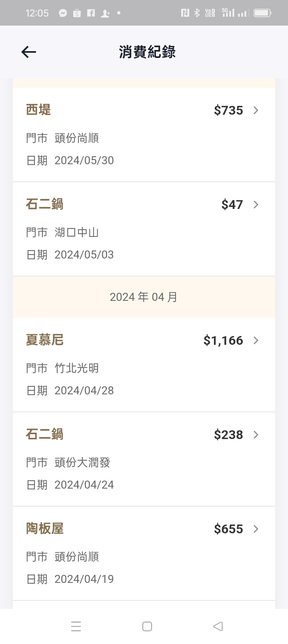Tap the NFC status icon
Screen dimensions: 288x644
point(185,13)
